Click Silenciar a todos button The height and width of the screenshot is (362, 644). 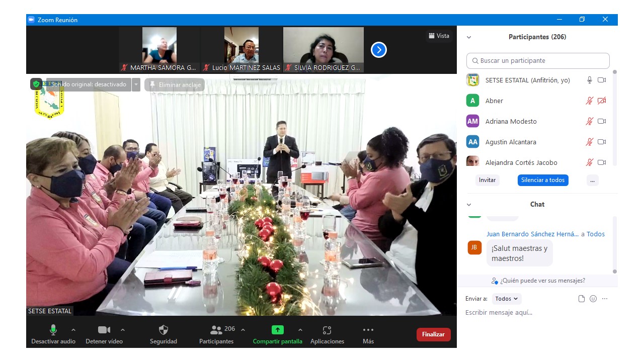coord(543,180)
